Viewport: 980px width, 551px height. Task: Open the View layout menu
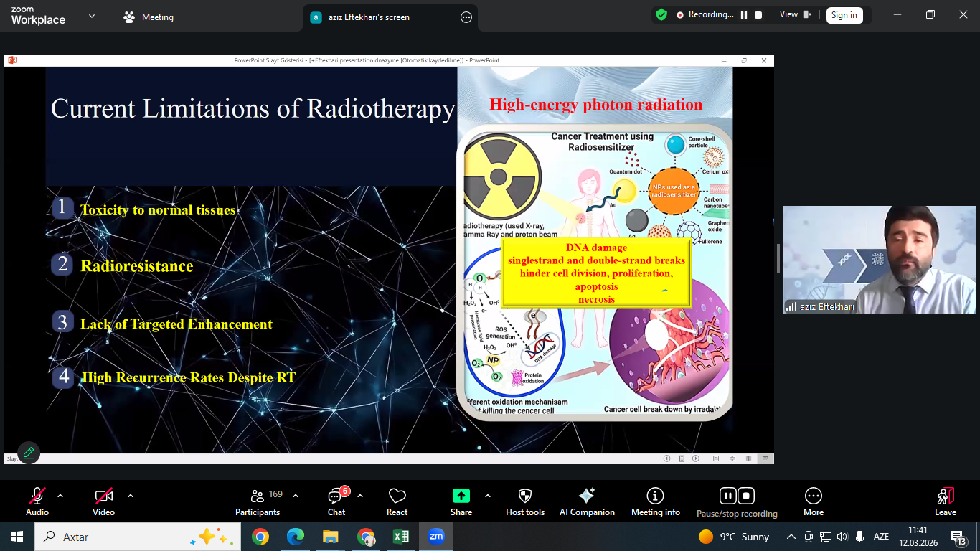[795, 14]
